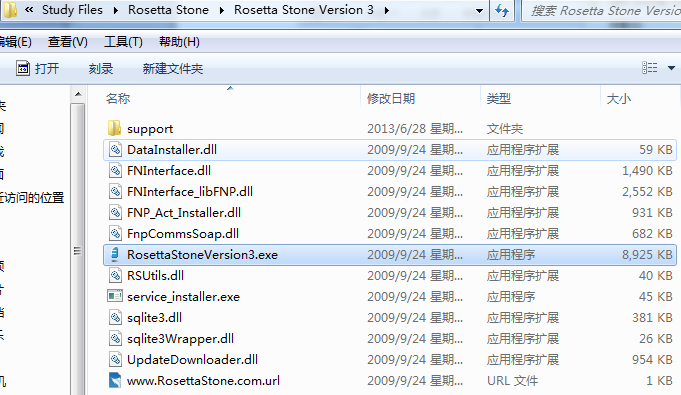Click the 954 KB size cell
This screenshot has width=681, height=395.
pyautogui.click(x=652, y=359)
